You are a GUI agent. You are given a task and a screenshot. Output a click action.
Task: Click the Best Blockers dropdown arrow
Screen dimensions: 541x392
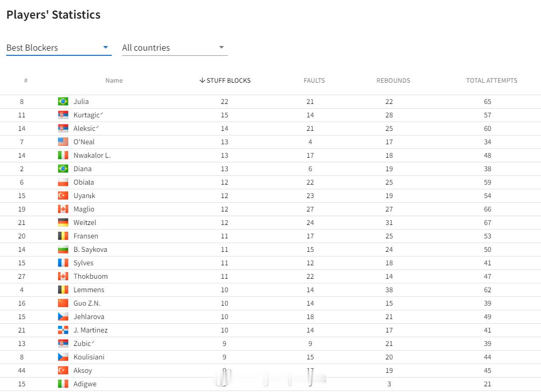[x=106, y=47]
